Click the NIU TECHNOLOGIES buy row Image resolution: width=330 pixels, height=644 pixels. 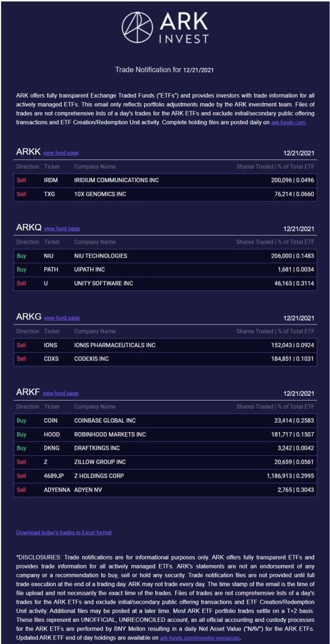tap(165, 256)
